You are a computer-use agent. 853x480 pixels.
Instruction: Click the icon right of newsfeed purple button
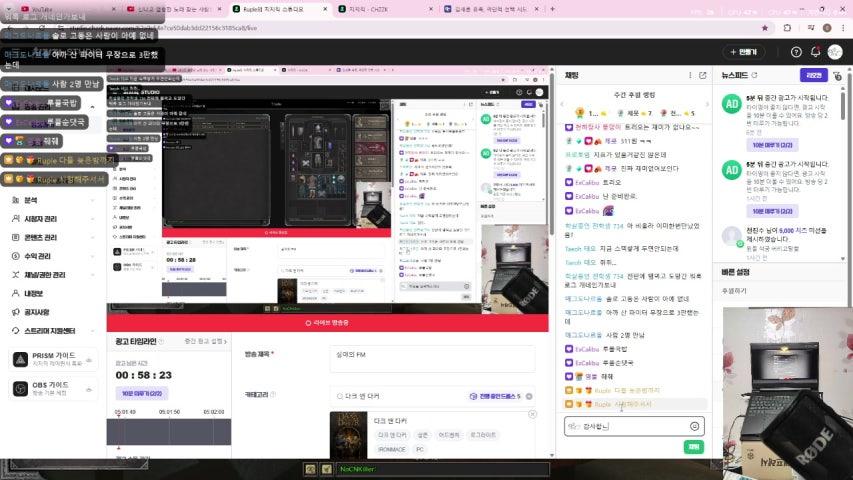(837, 76)
